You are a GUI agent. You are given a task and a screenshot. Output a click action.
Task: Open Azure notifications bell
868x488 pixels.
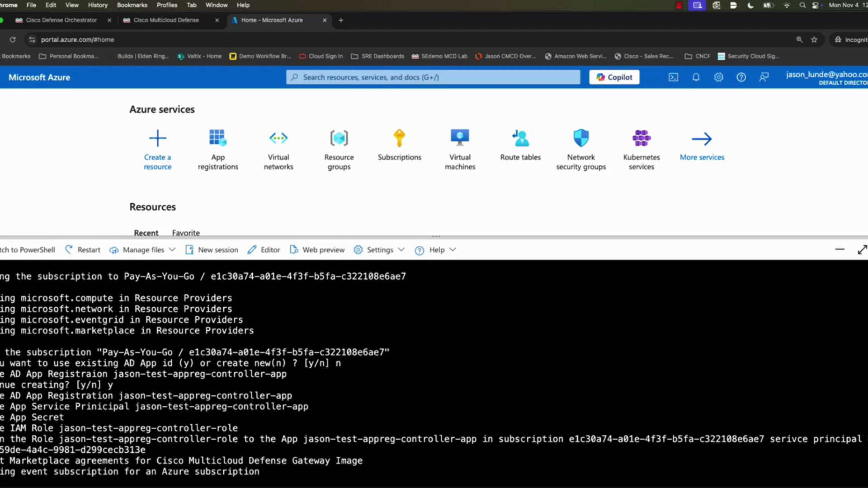point(696,77)
